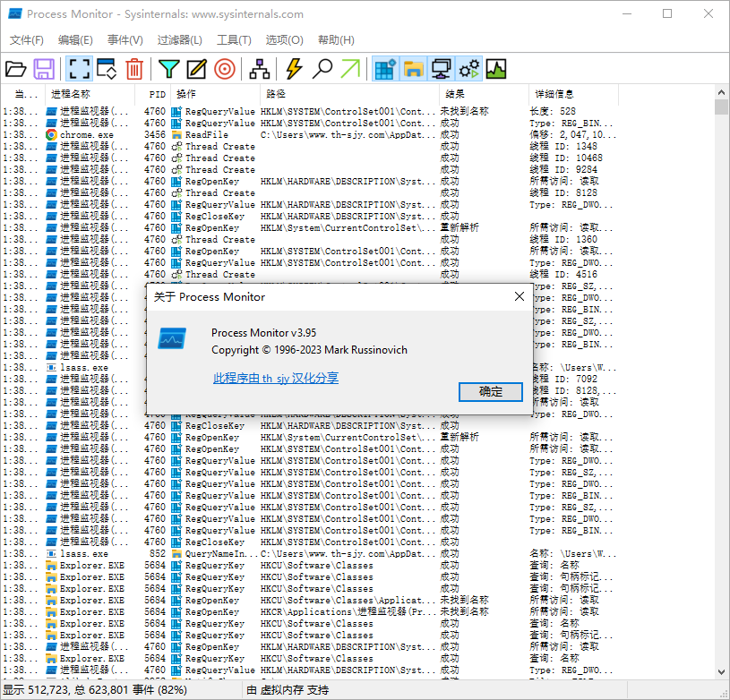Select the 长度: 528 detail cell
Screen dimensions: 730x700
click(553, 112)
